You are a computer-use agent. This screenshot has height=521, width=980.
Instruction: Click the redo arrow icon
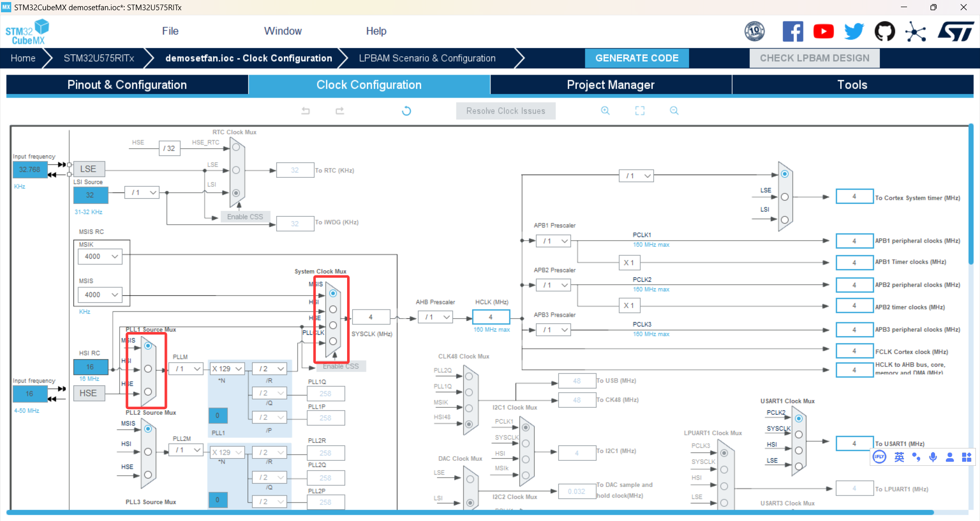pos(340,111)
